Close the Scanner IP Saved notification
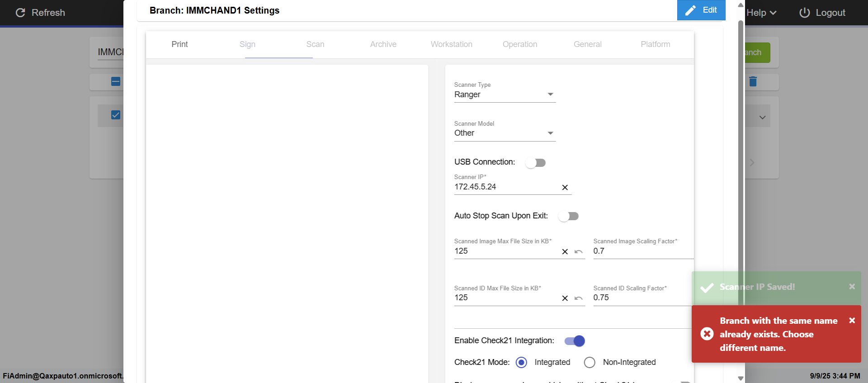Screen dimensions: 868x383 pyautogui.click(x=852, y=286)
